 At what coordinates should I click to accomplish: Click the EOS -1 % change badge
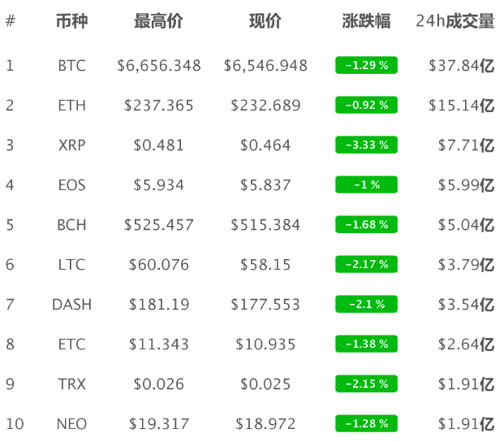366,184
